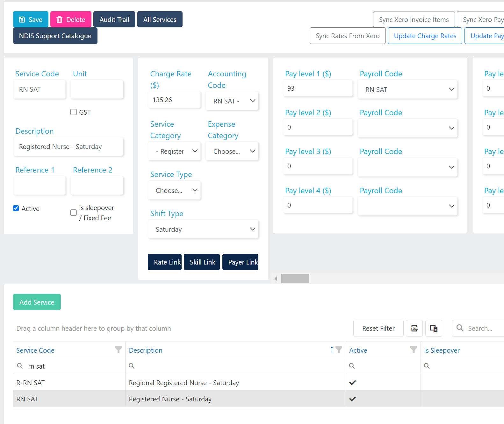The width and height of the screenshot is (504, 424).
Task: Click the Active filter search icon
Action: click(352, 366)
